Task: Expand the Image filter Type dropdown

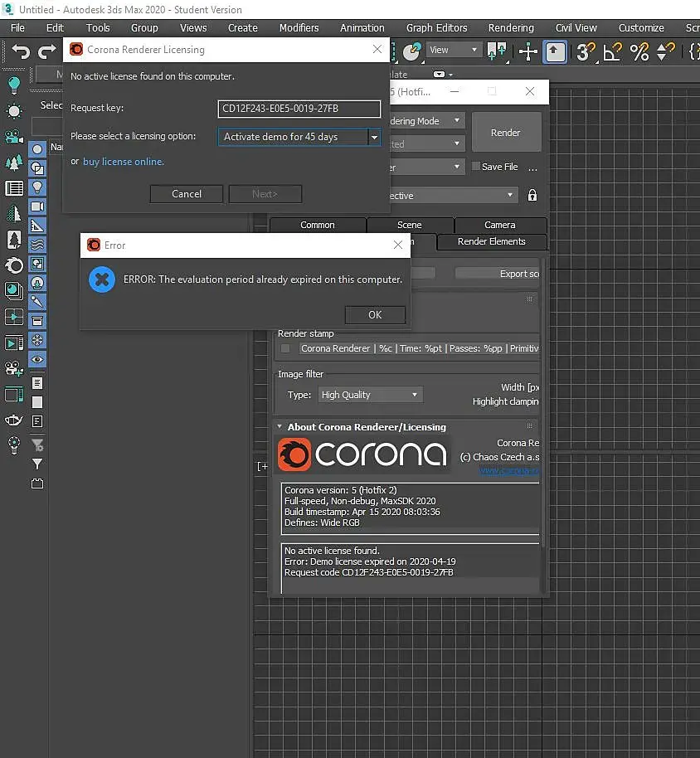Action: point(371,395)
